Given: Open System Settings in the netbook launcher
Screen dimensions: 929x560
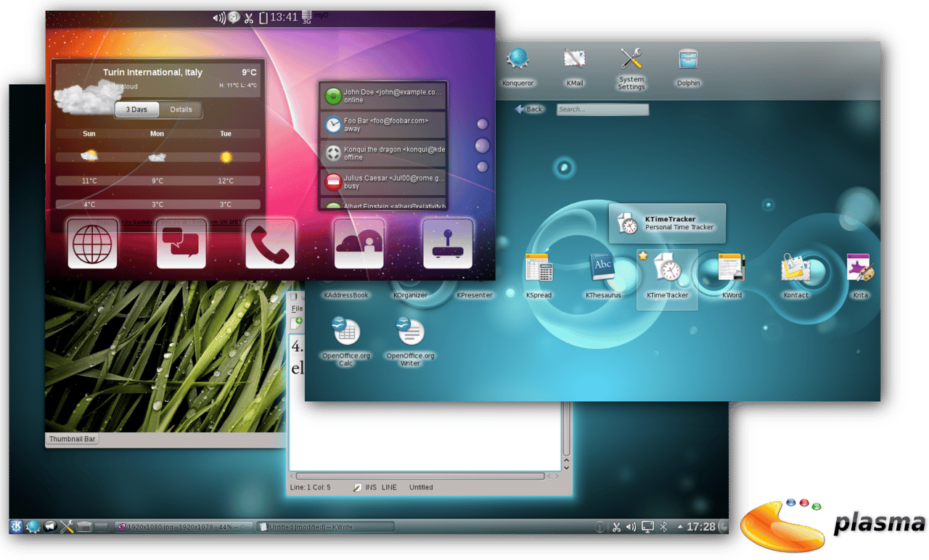Looking at the screenshot, I should click(x=631, y=68).
